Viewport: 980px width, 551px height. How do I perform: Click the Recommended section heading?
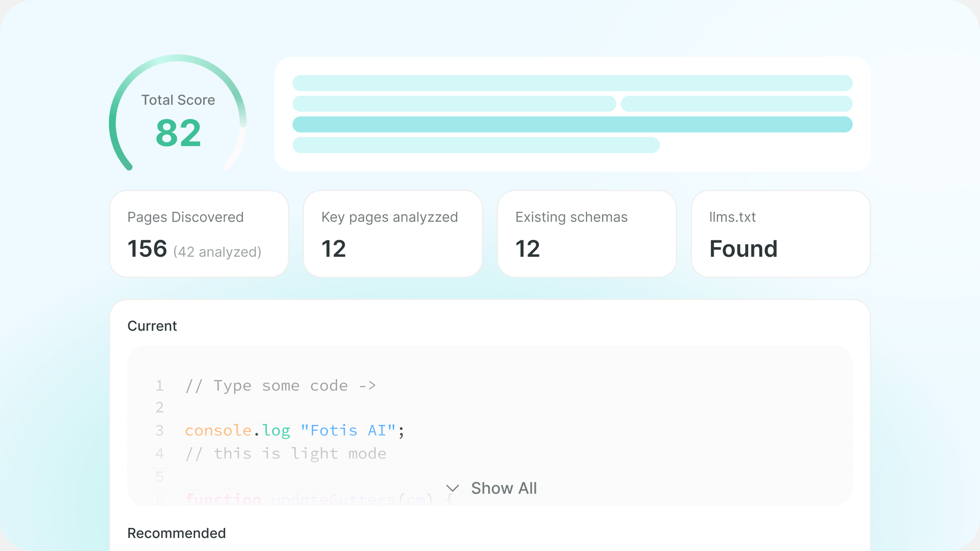pyautogui.click(x=176, y=533)
